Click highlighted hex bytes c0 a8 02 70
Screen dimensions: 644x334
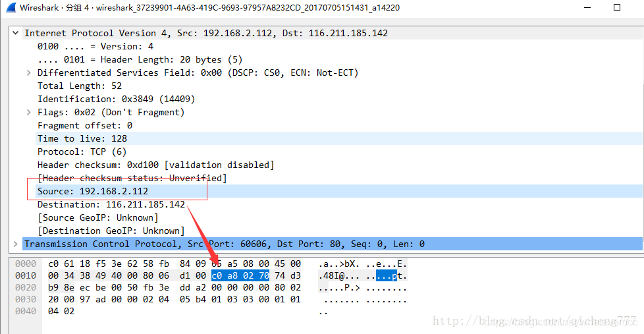tap(240, 275)
